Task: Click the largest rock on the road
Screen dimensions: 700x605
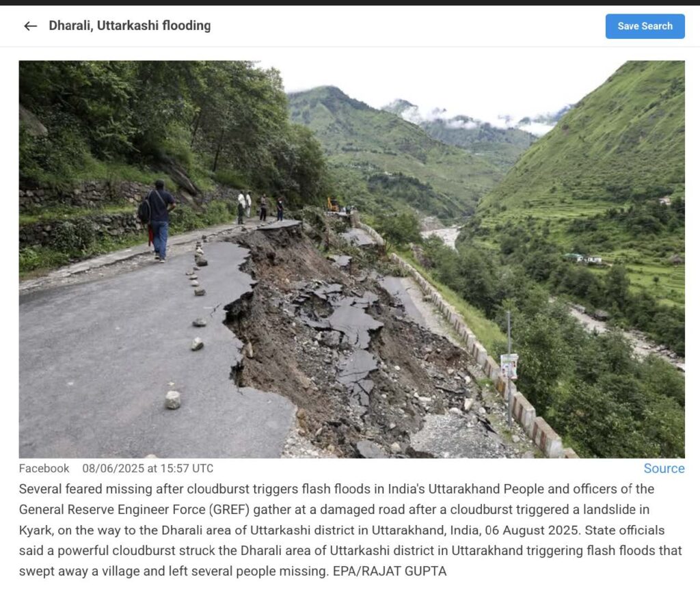Action: tap(173, 400)
